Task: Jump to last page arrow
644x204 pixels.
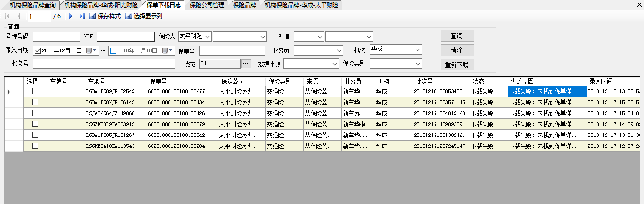Action: (x=82, y=16)
